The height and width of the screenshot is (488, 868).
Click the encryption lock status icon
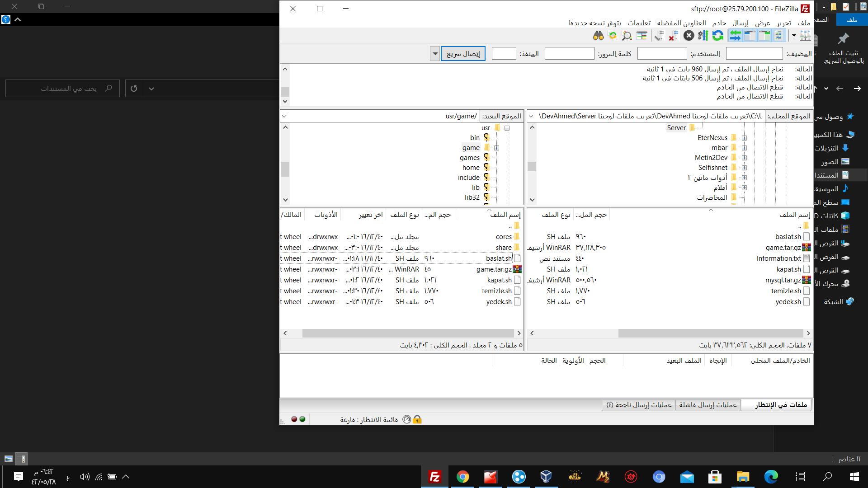click(x=417, y=419)
